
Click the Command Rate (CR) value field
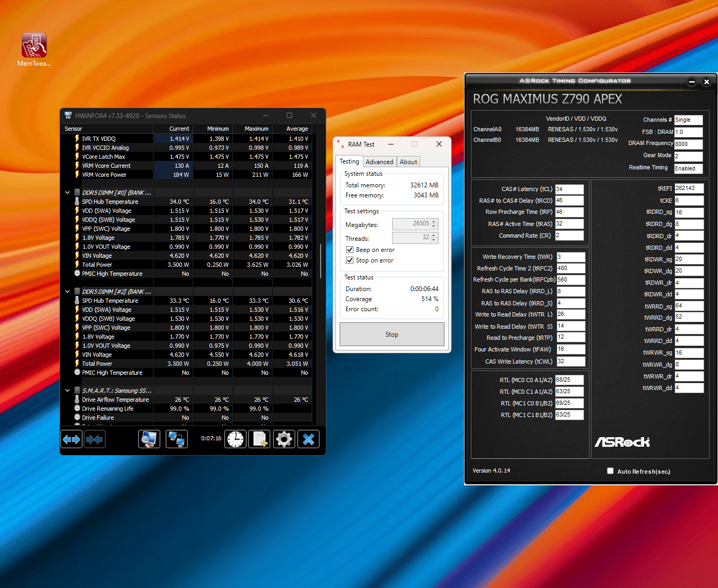point(569,236)
